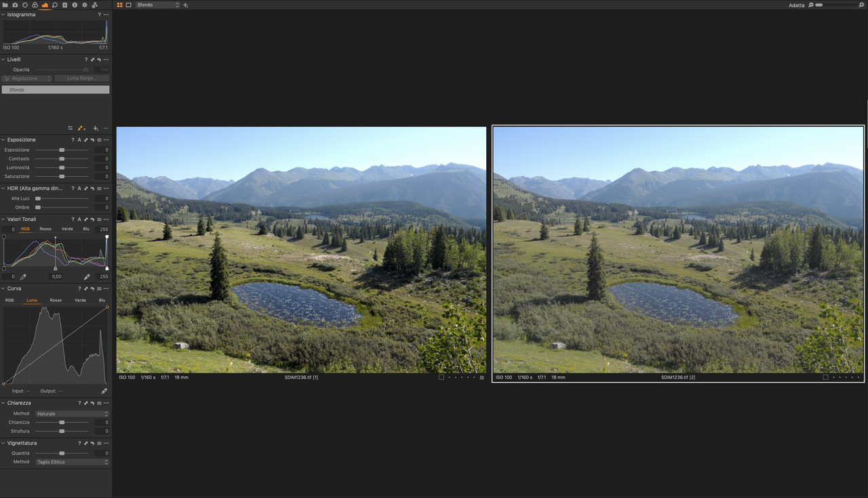Select the Luma tab in Curva
This screenshot has width=868, height=498.
(x=32, y=300)
